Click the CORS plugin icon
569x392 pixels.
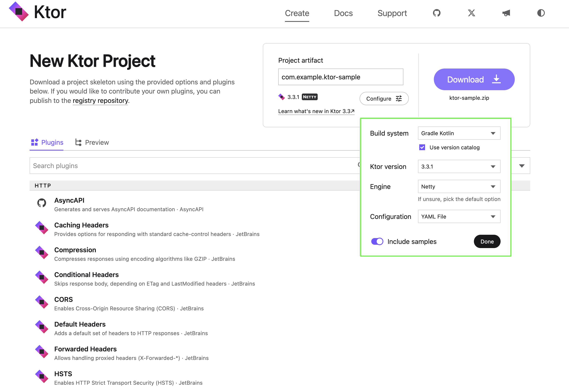(42, 302)
